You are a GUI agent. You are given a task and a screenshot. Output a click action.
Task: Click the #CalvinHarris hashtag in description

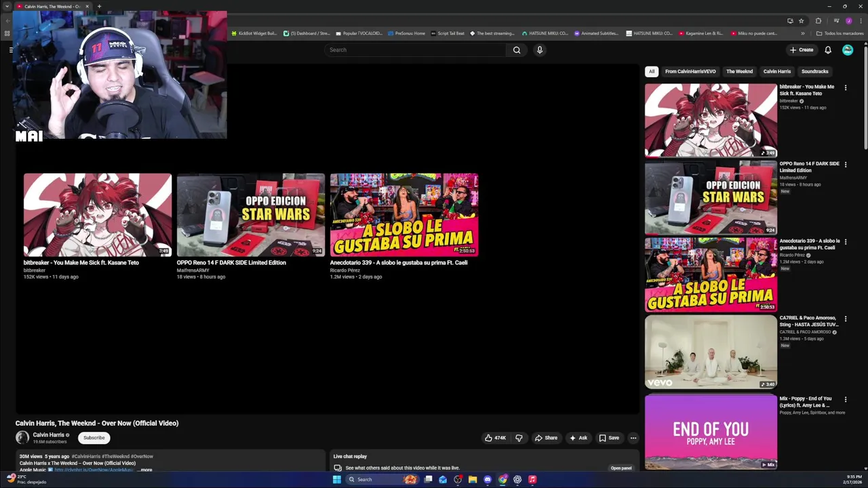tap(85, 457)
